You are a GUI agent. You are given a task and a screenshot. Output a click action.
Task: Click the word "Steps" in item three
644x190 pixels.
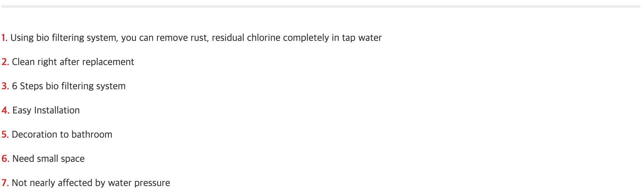coord(31,86)
